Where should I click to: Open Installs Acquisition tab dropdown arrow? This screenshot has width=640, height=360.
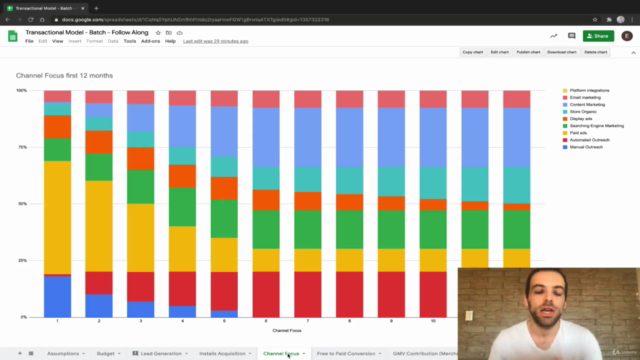(250, 353)
